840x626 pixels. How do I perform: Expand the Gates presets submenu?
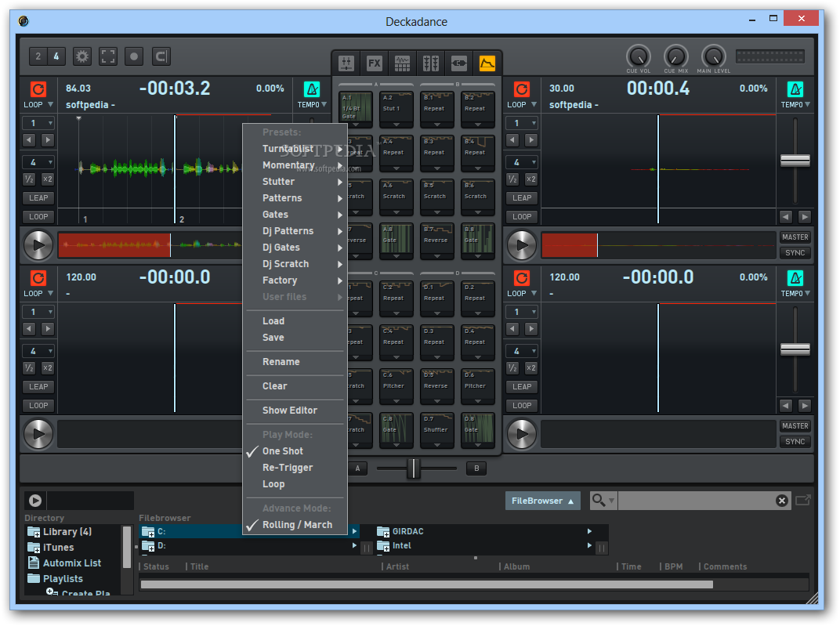[x=295, y=215]
